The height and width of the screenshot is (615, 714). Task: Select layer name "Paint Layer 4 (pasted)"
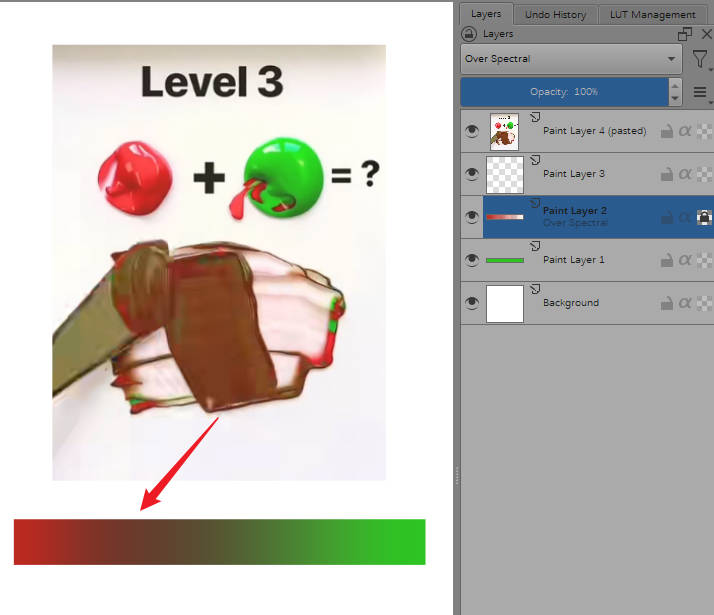point(595,131)
